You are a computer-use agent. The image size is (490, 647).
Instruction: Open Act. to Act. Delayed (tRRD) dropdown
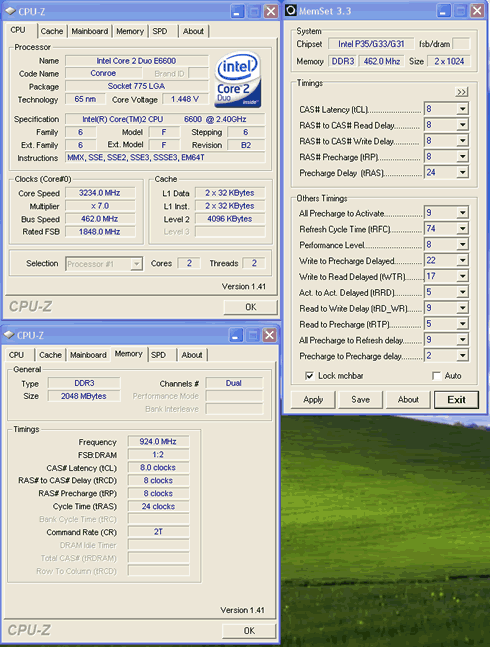point(462,292)
